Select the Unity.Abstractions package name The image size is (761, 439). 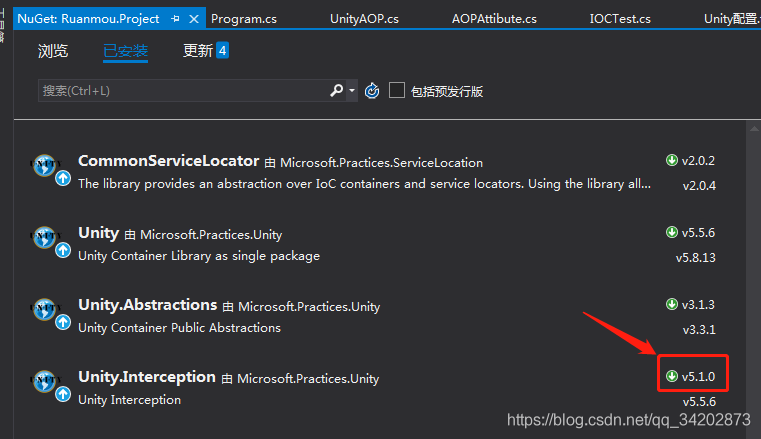click(148, 305)
